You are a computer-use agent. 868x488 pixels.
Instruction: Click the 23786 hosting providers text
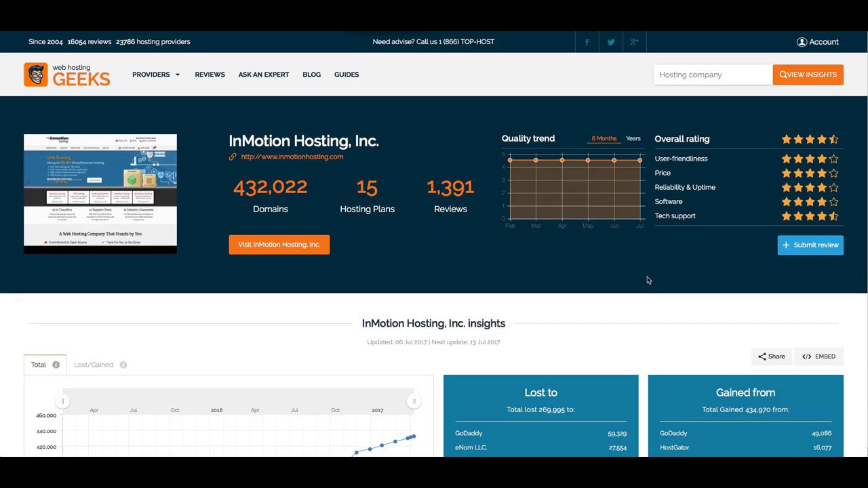[153, 42]
